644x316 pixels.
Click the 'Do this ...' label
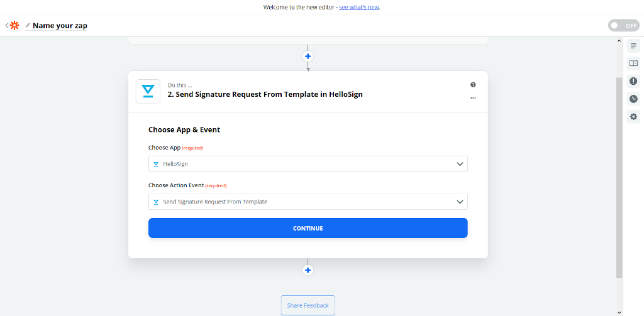179,85
